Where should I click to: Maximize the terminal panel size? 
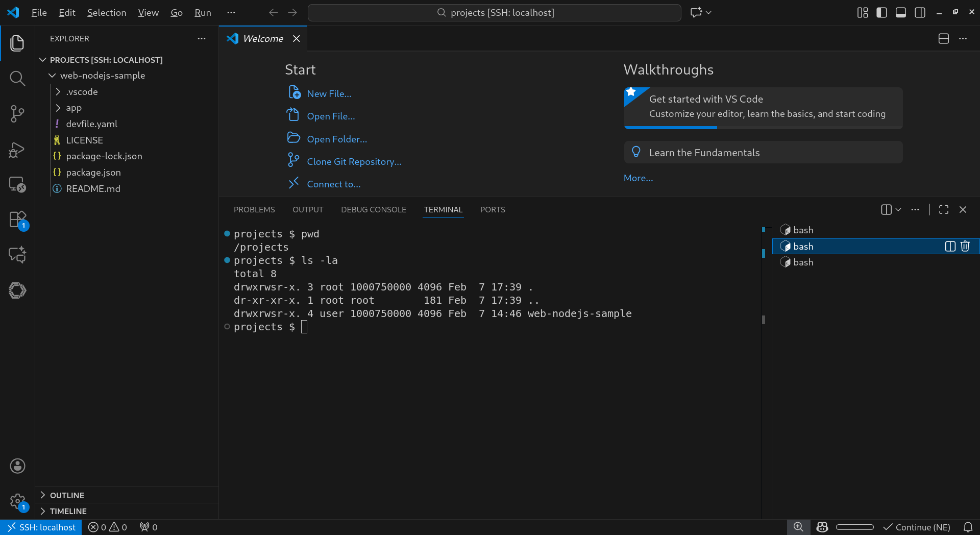(x=944, y=210)
